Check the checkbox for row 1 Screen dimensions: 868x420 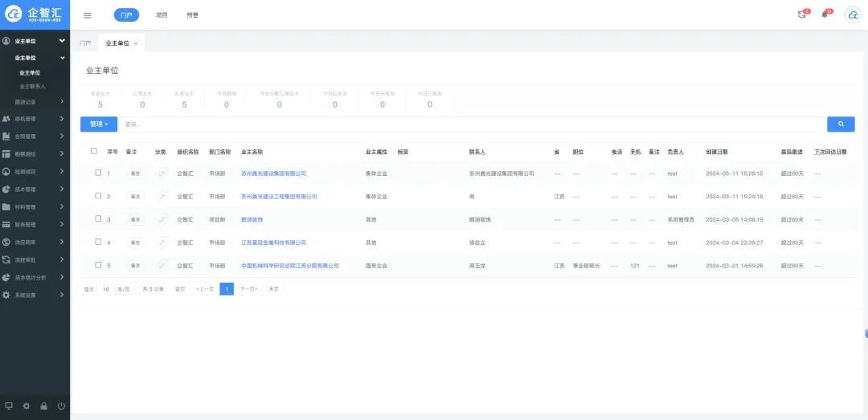click(98, 173)
